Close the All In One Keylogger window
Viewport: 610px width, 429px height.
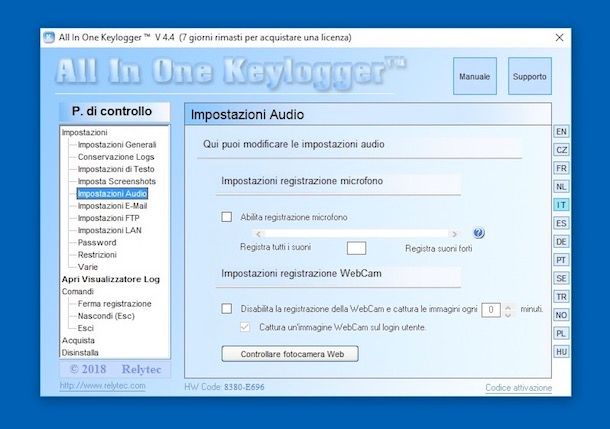click(559, 37)
